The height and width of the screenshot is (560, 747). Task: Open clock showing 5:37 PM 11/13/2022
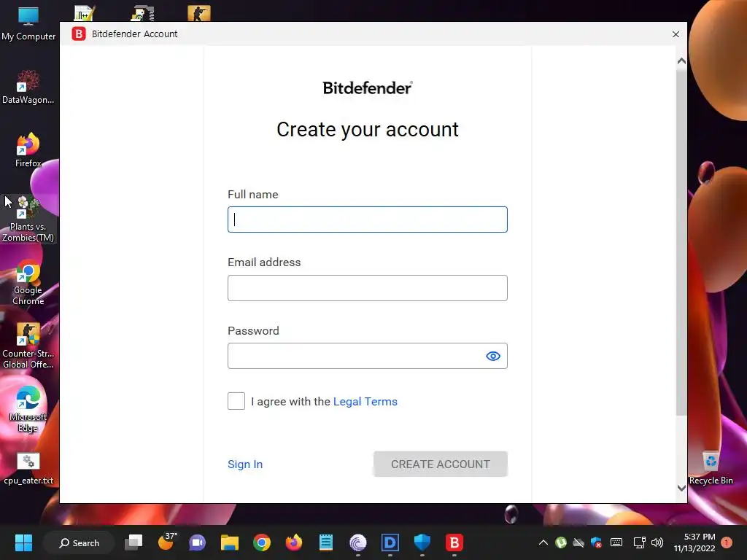tap(694, 542)
